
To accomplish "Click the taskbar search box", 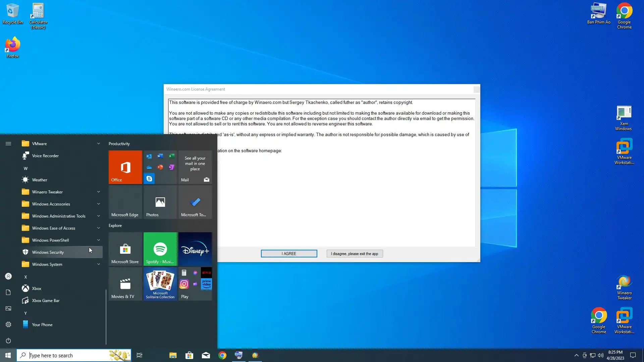I will (67, 355).
